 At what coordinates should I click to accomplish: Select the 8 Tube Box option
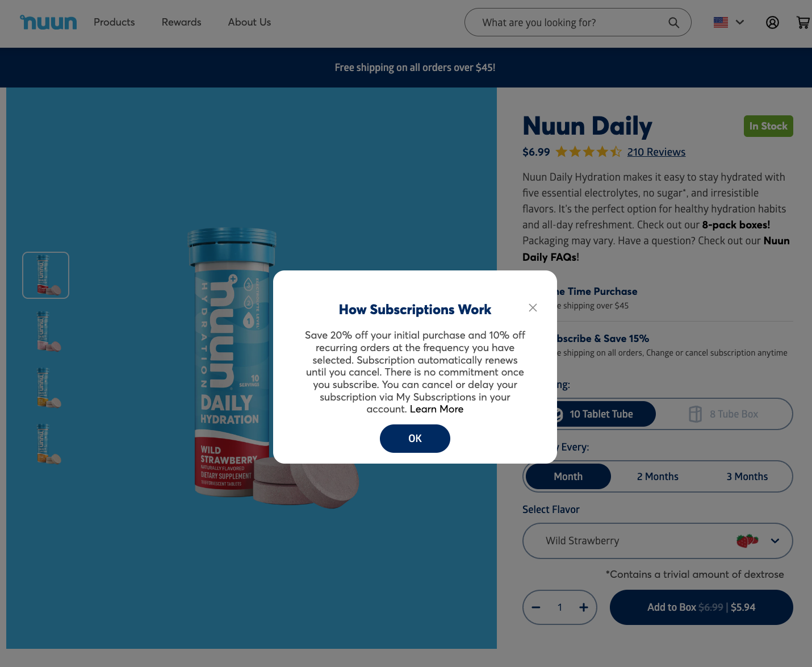coord(723,414)
